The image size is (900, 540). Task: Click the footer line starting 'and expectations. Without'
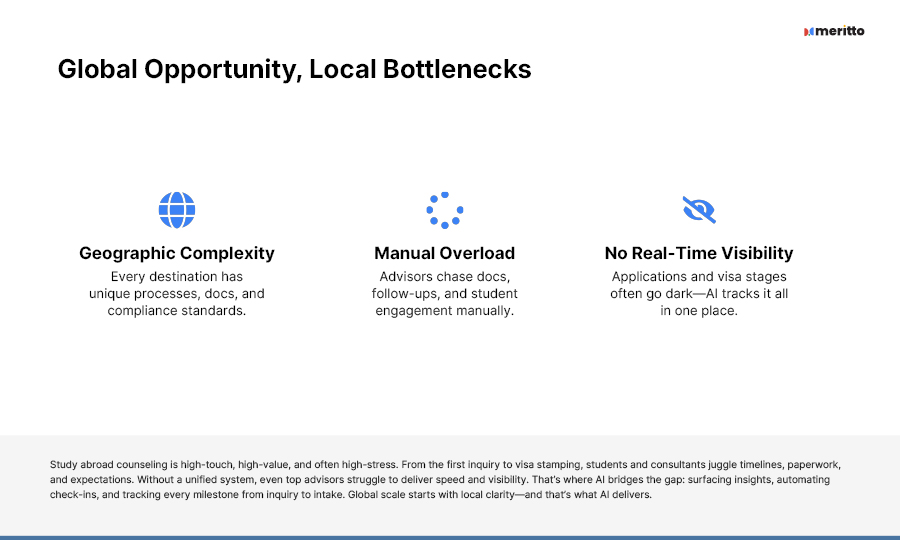[x=440, y=480]
